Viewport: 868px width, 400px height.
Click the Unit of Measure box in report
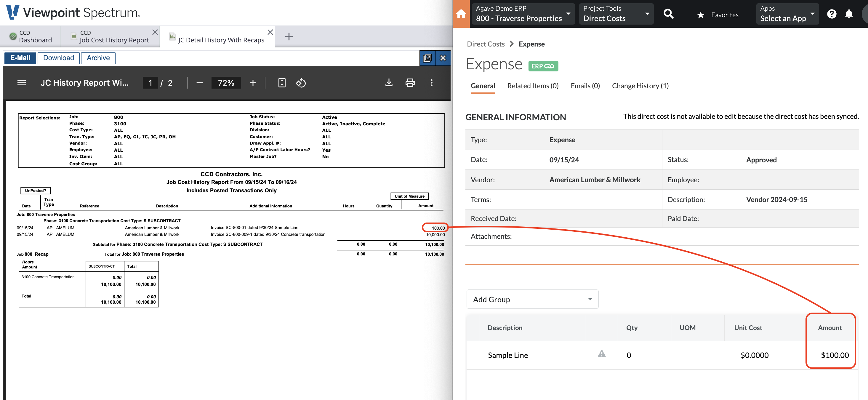(409, 196)
